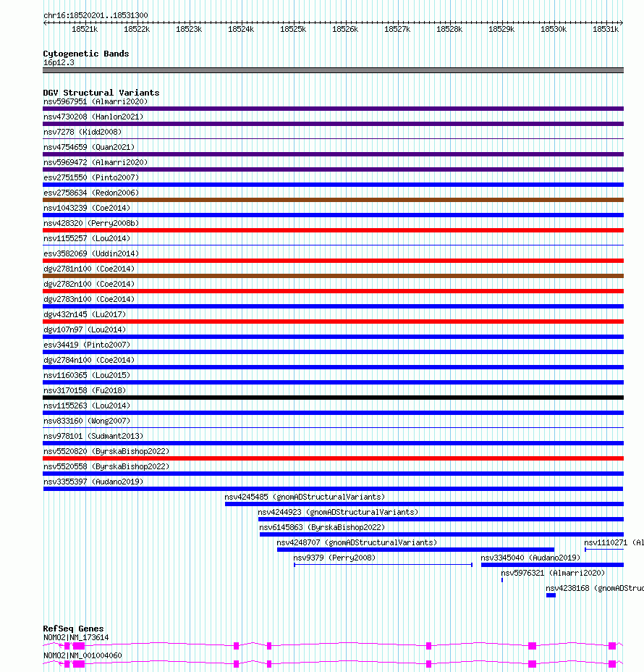644x672 pixels.
Task: Click the nsv4248707 gnomAD variant label
Action: (x=357, y=542)
